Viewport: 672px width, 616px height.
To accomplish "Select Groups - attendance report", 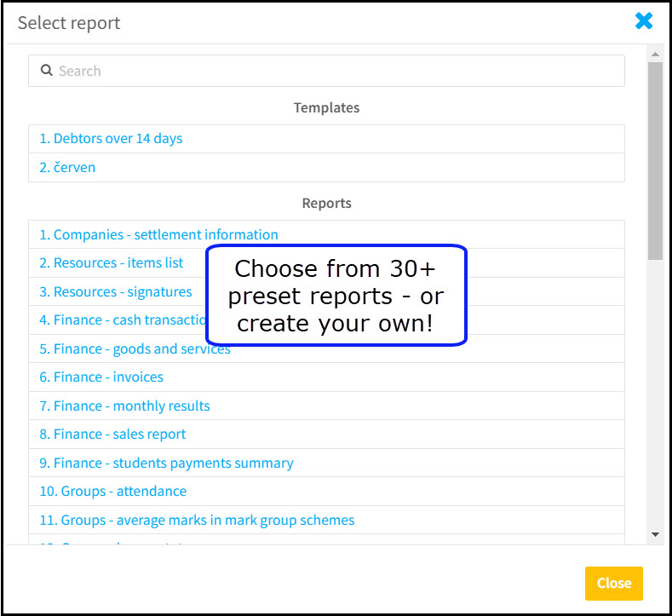I will [x=113, y=491].
